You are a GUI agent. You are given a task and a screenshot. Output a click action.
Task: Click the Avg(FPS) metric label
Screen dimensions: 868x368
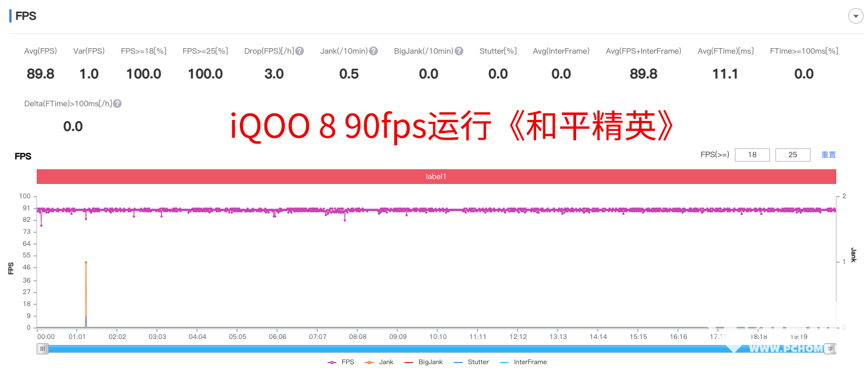pos(41,51)
